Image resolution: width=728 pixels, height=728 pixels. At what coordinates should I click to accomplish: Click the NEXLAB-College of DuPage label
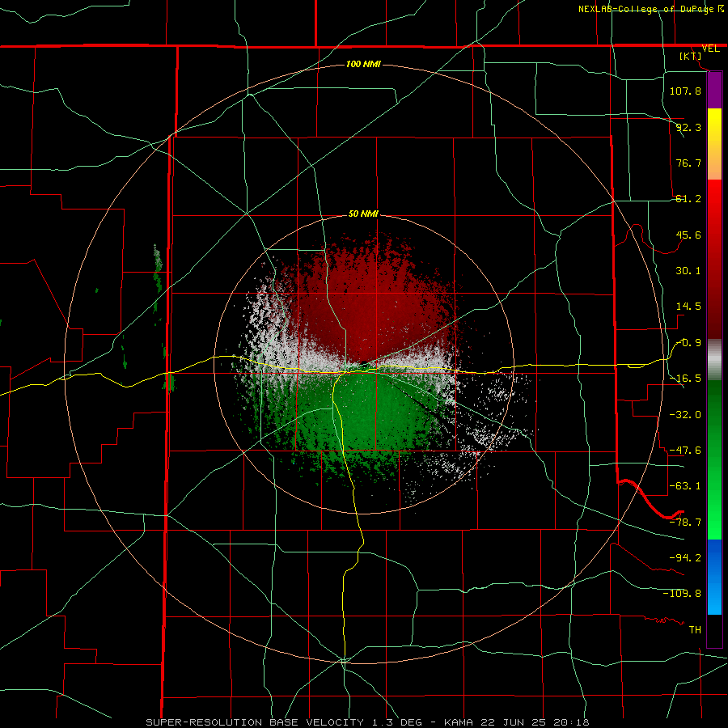point(646,9)
